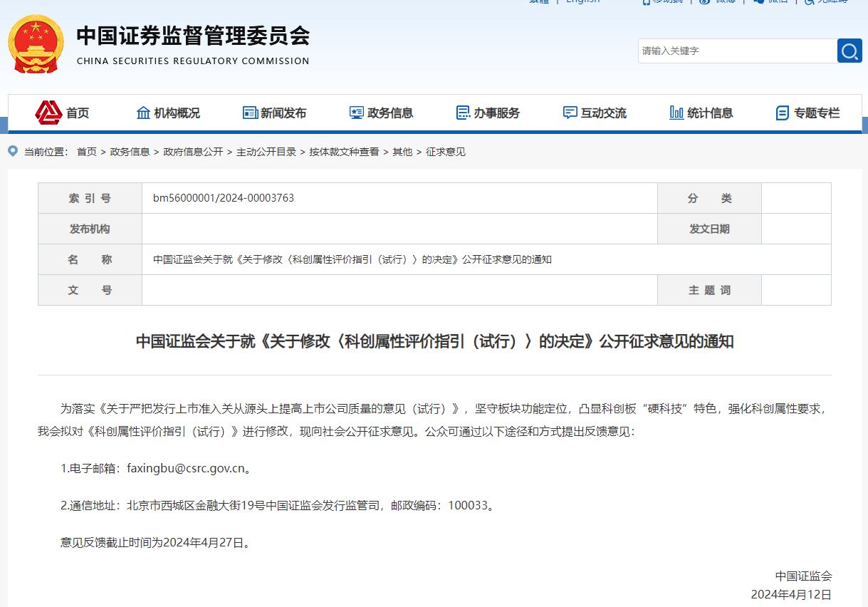Click the 意见反馈截止时间 deadline line
The image size is (868, 607).
tap(157, 543)
